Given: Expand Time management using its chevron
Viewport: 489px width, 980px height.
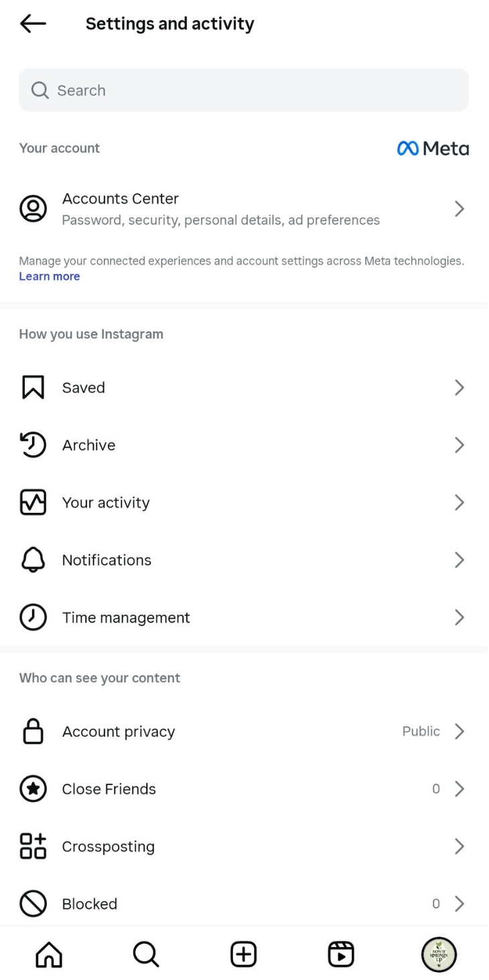Looking at the screenshot, I should 460,617.
